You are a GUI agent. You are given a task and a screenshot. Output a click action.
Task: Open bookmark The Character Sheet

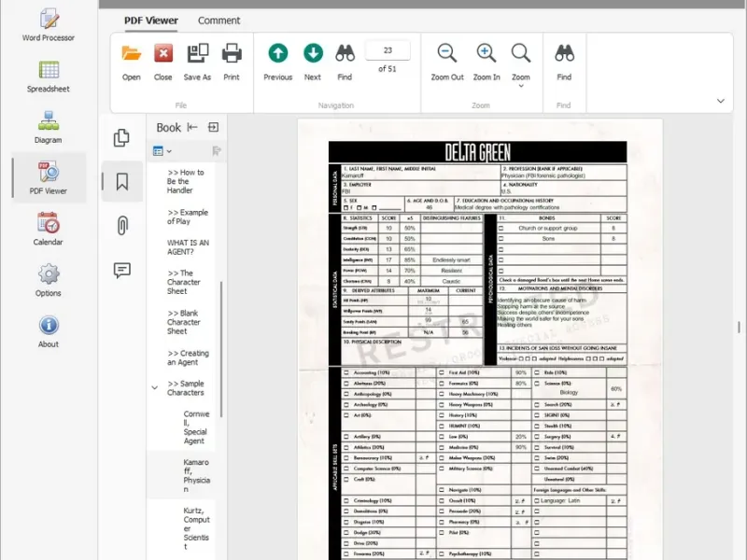pyautogui.click(x=184, y=282)
